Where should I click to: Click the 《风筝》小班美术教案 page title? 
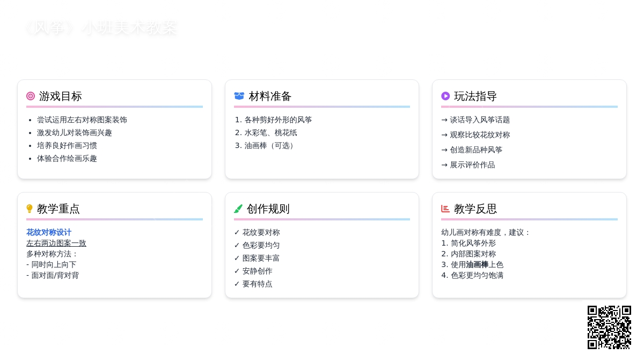(100, 27)
